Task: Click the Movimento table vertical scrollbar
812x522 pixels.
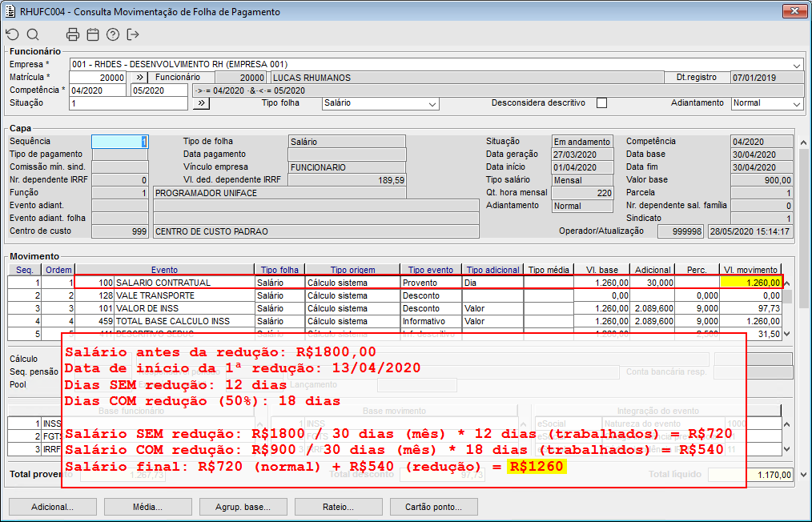Action: [x=788, y=308]
